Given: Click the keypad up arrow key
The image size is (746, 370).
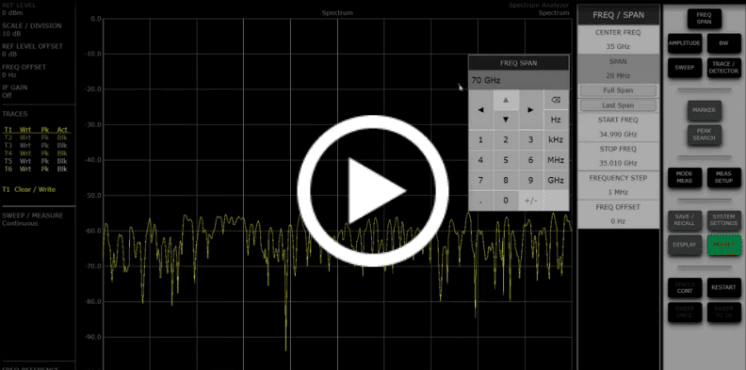Looking at the screenshot, I should coord(506,100).
